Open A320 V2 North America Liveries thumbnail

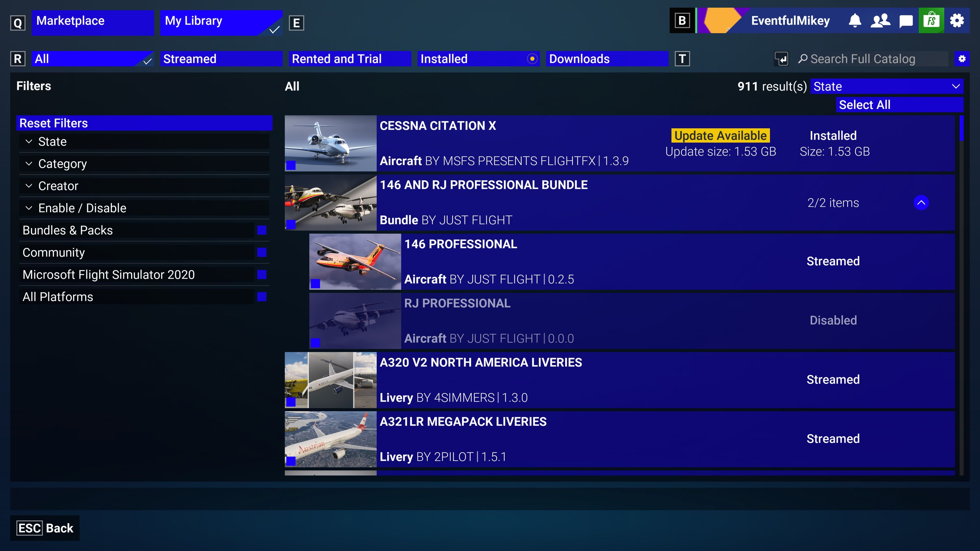click(x=330, y=380)
